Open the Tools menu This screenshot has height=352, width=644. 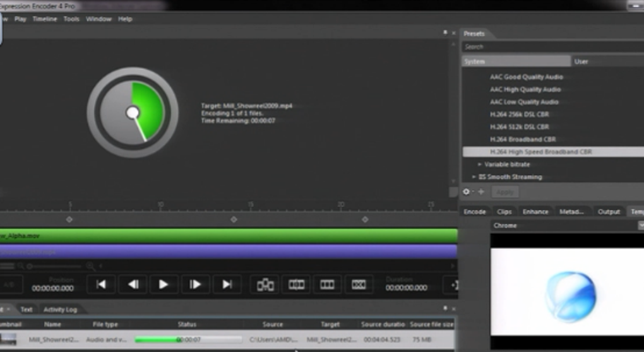tap(71, 19)
